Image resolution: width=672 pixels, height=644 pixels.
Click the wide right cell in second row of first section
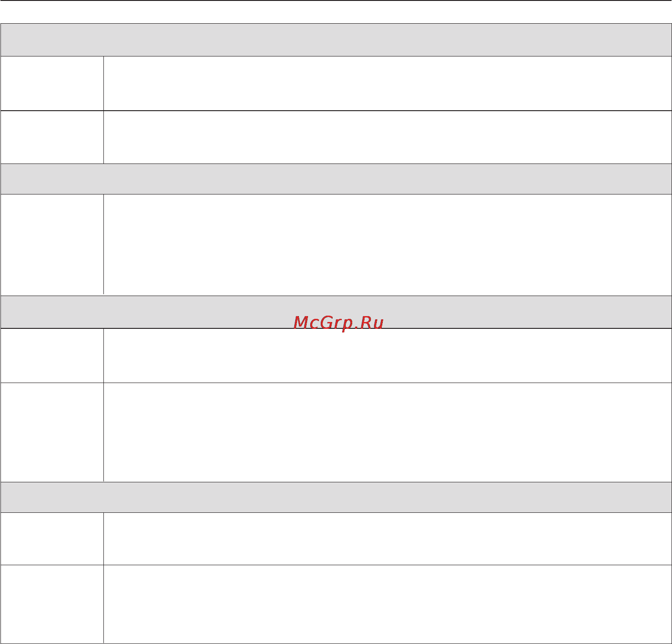(388, 137)
